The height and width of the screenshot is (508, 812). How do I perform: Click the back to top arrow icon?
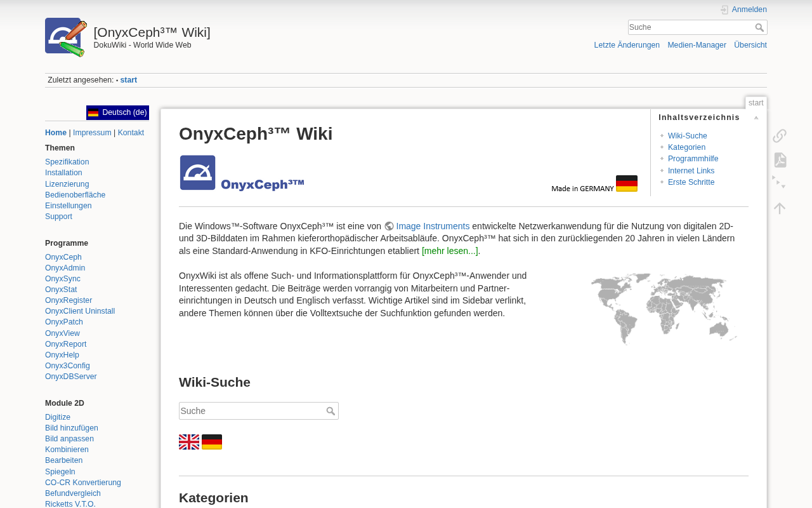[x=780, y=208]
